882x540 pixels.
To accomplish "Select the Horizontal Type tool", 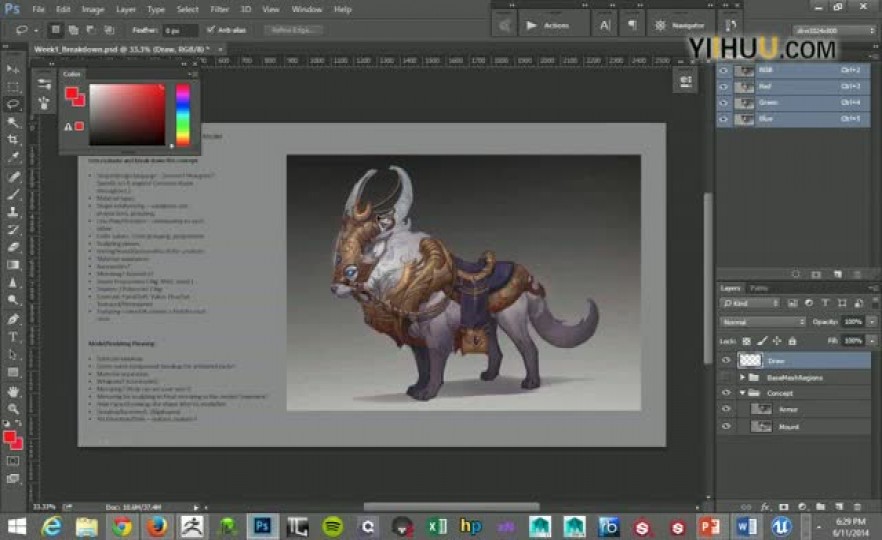I will [x=12, y=337].
